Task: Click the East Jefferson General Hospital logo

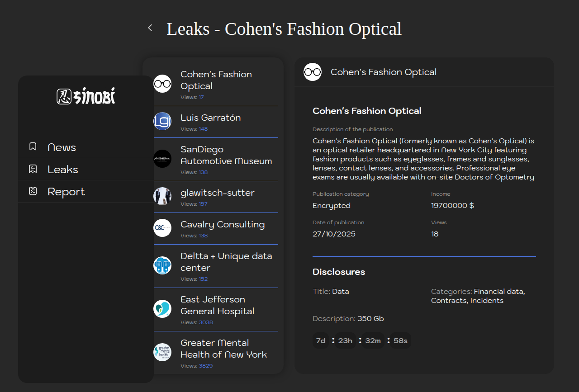Action: (x=162, y=309)
